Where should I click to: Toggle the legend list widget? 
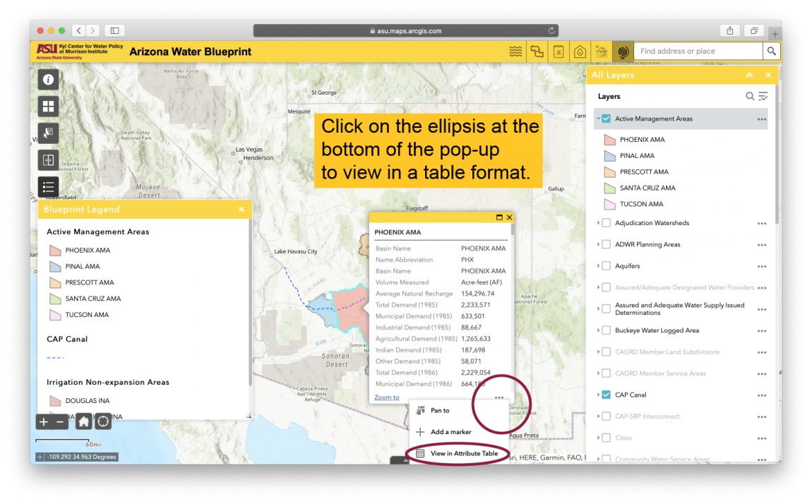click(x=48, y=187)
